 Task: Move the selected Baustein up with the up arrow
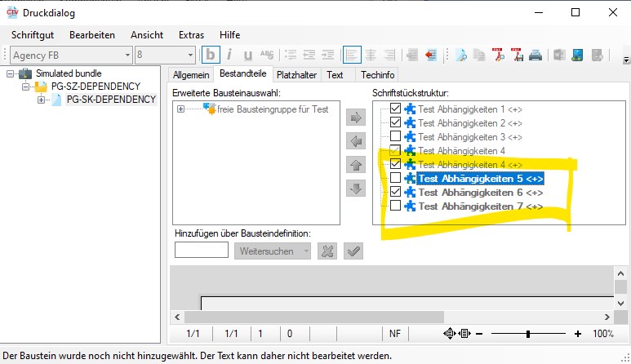pyautogui.click(x=356, y=165)
